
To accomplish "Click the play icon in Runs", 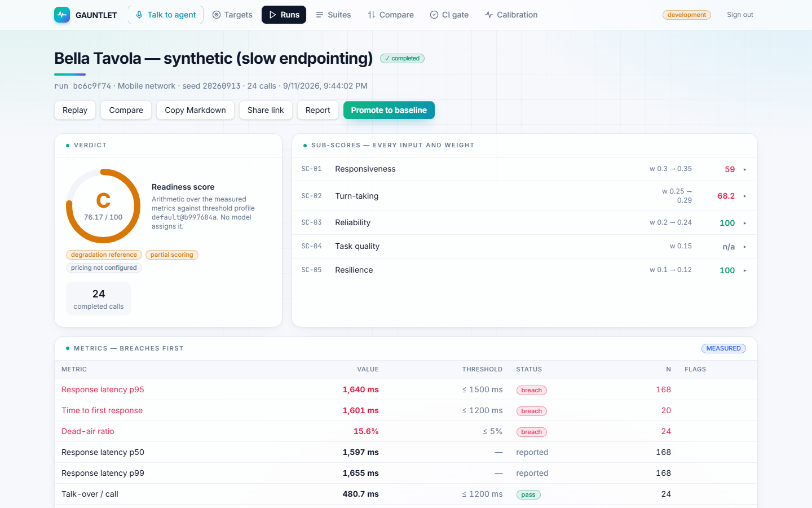I will click(x=273, y=15).
